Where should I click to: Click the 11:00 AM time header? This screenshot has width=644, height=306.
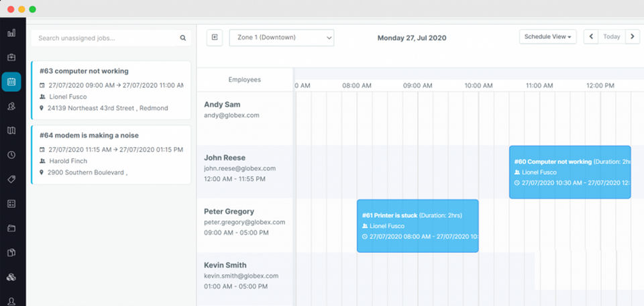539,85
